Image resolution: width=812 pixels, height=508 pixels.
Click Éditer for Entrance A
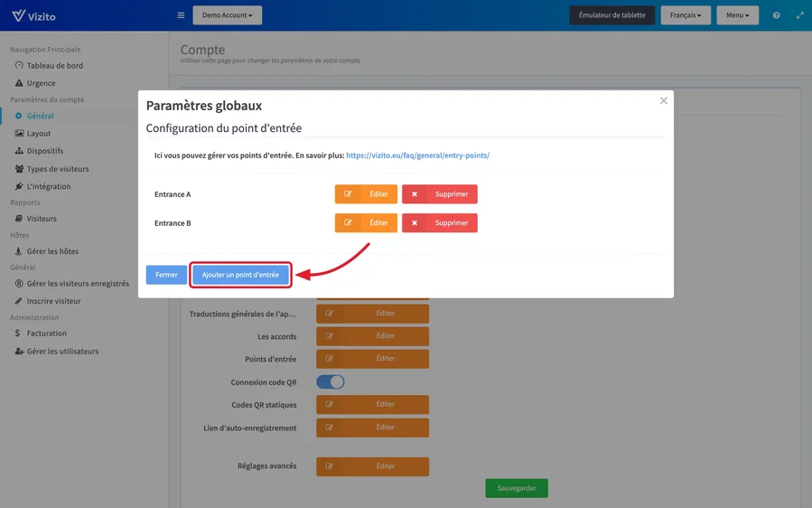pyautogui.click(x=366, y=193)
